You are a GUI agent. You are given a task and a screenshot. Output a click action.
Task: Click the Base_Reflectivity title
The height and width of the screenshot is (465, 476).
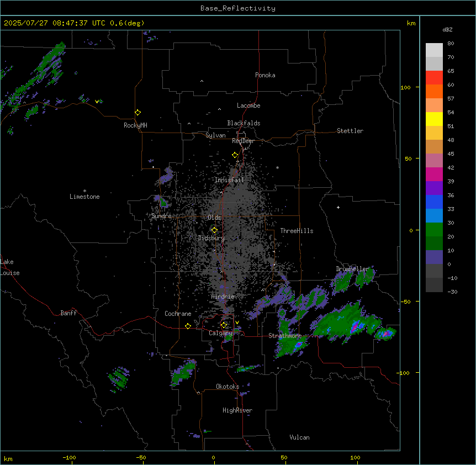coord(238,8)
